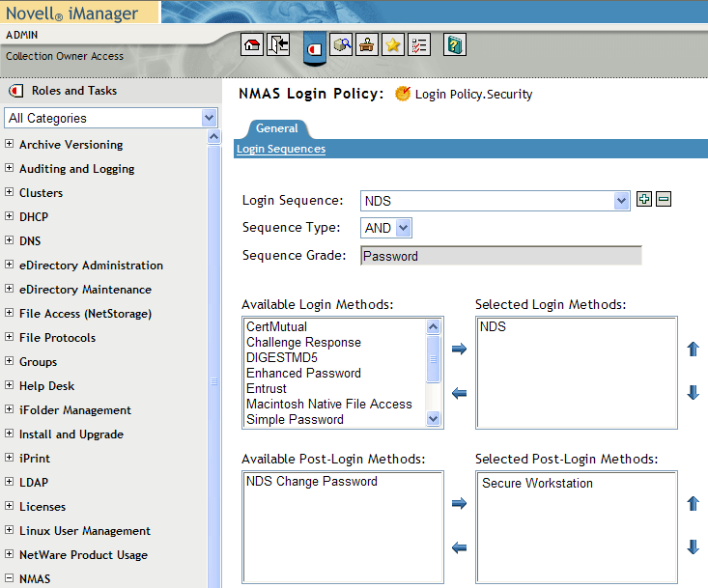Select CertMutual in Available Login Methods
Image resolution: width=708 pixels, height=588 pixels.
[276, 326]
